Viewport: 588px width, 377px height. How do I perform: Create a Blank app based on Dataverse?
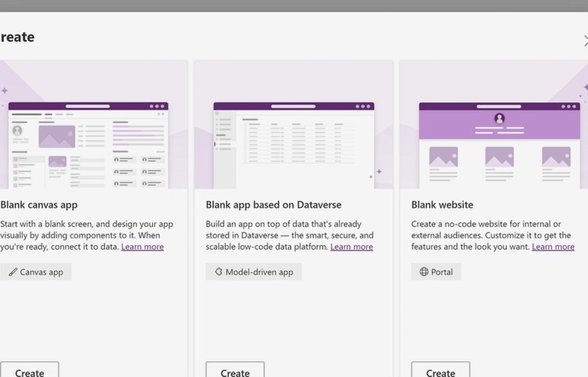[235, 369]
